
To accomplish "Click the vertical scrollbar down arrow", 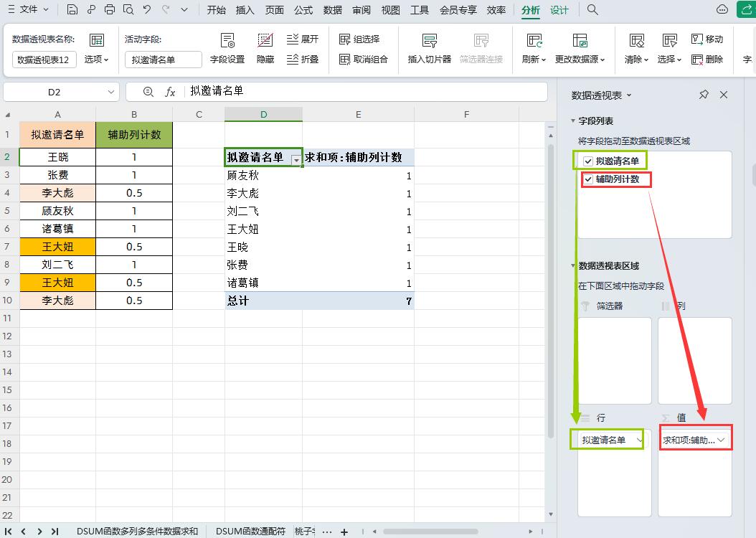I will point(551,515).
